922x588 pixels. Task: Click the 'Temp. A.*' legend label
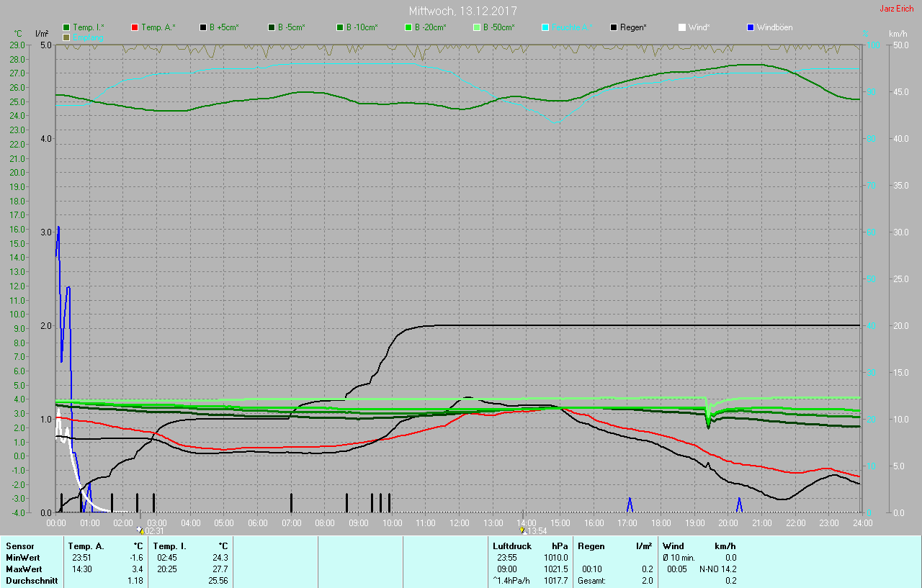point(158,27)
